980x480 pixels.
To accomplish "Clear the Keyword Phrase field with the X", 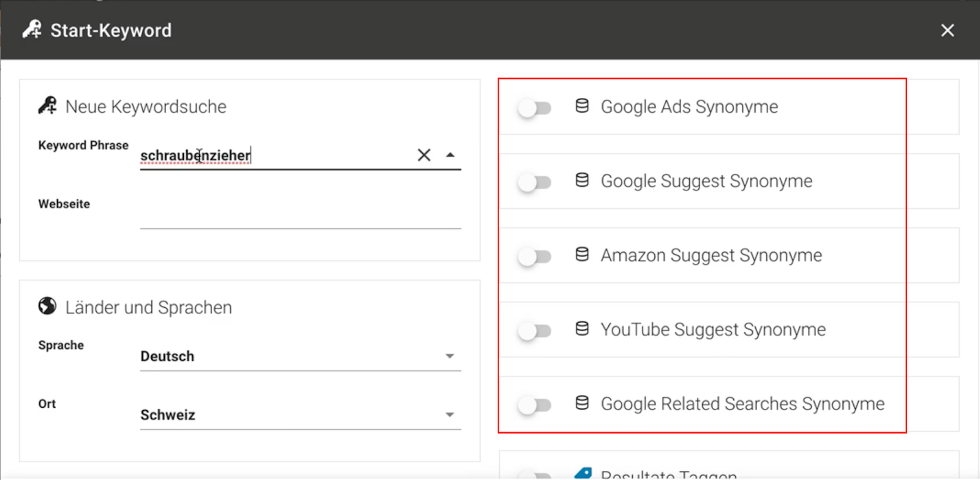I will 424,155.
